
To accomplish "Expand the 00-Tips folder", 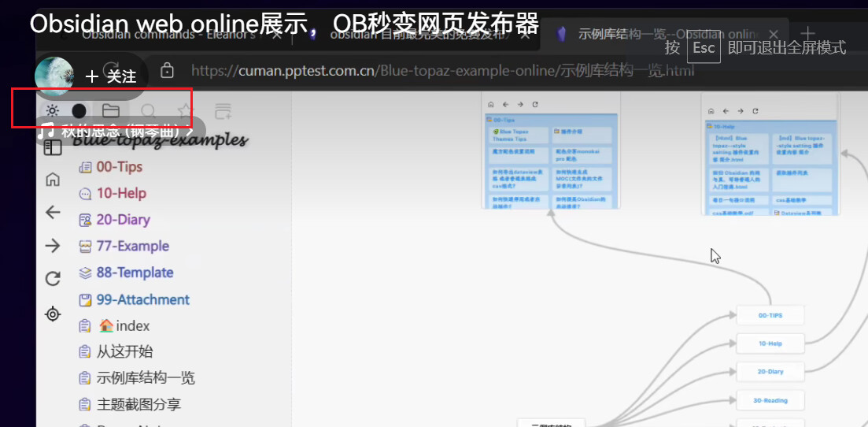I will point(119,167).
